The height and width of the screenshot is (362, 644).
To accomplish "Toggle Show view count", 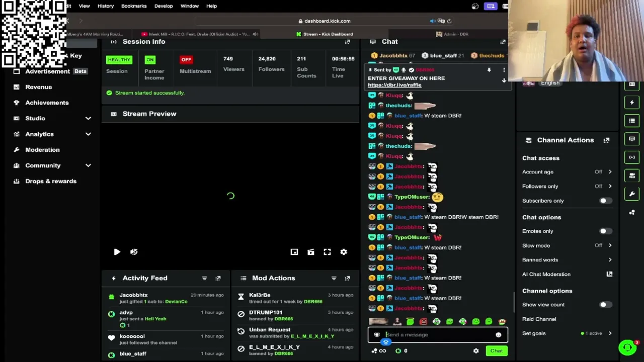I will 605,305.
